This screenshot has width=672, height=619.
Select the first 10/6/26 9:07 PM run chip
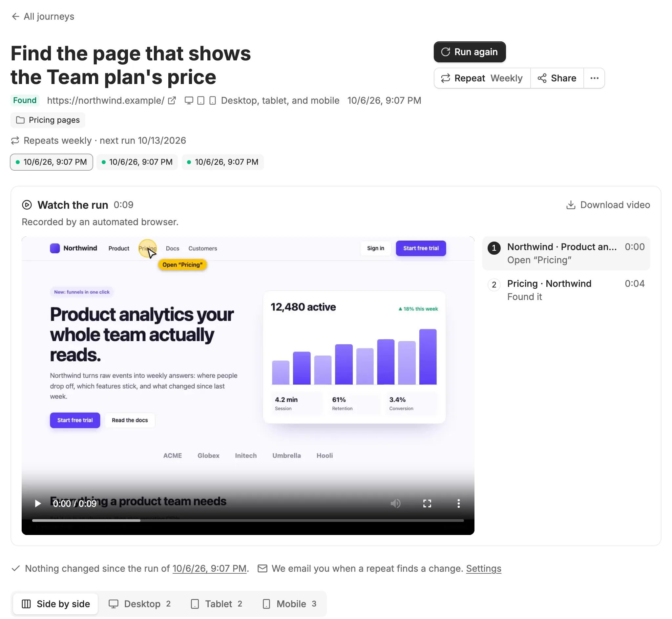(x=52, y=162)
